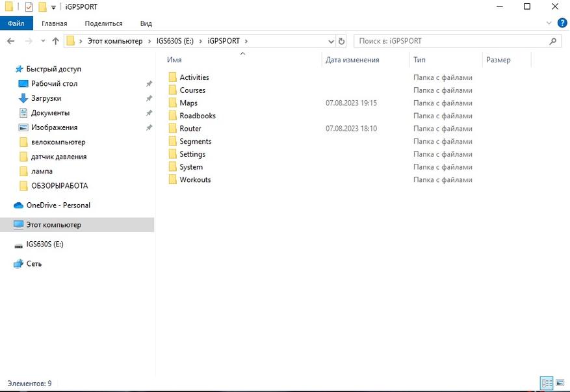
Task: Expand chevron after iGPSPORT in address bar
Action: 246,41
